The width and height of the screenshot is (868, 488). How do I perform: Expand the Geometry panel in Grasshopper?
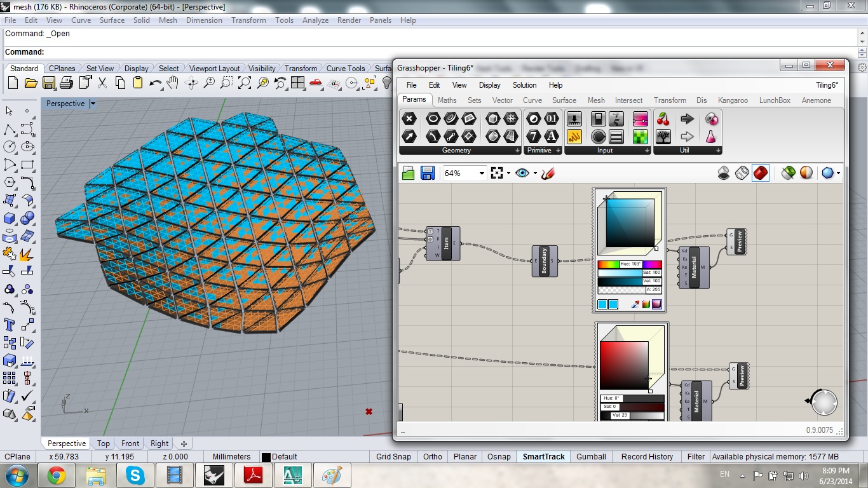tap(517, 151)
